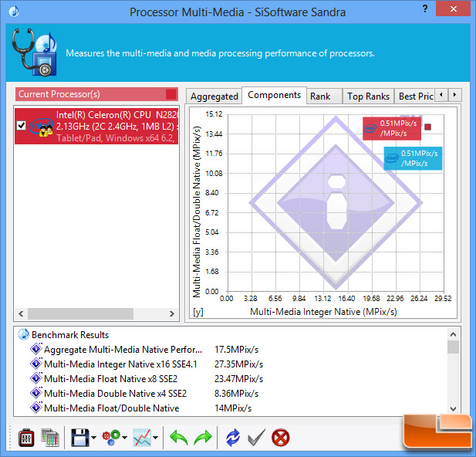Click the Intel logo in blue legend
This screenshot has height=457, width=476.
tap(392, 158)
